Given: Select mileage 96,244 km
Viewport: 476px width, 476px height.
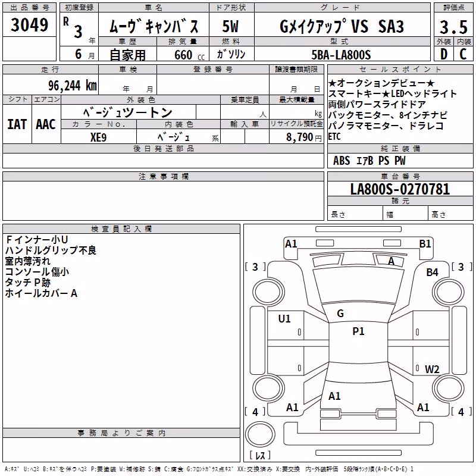Looking at the screenshot, I should click(72, 86).
